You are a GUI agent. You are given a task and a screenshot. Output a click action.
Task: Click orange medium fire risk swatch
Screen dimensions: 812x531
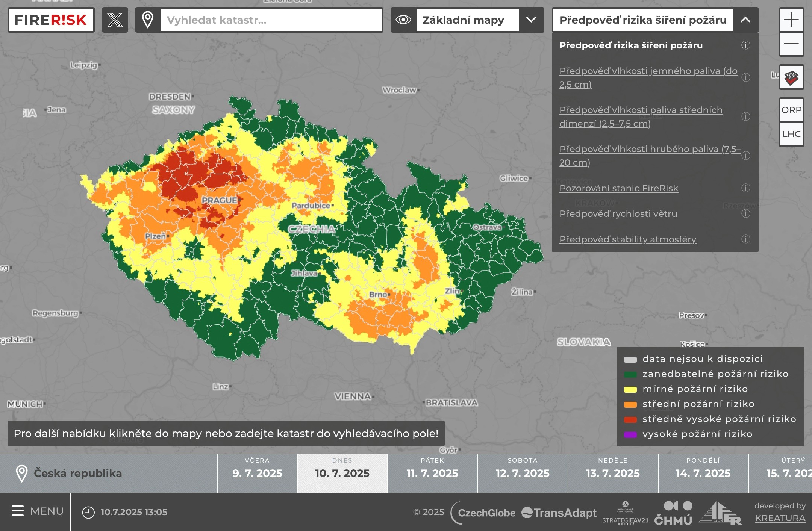pos(630,404)
